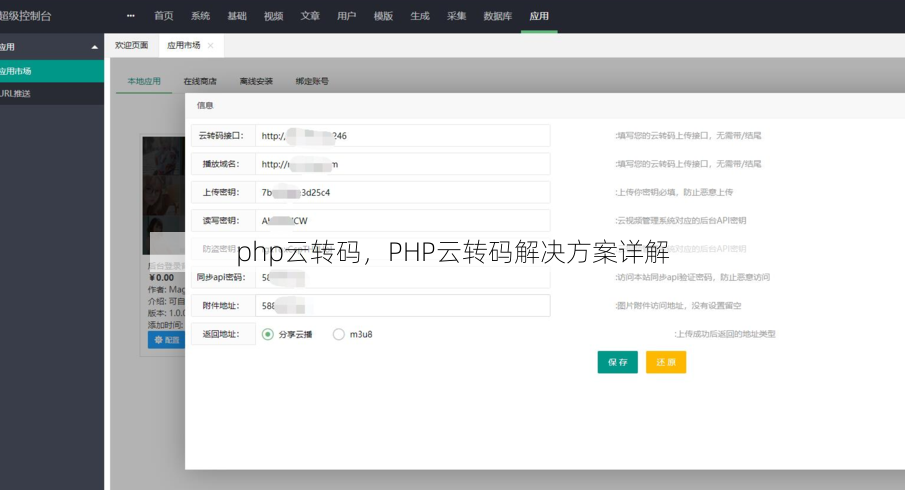Open 数据库 menu in the top navigation

coord(498,16)
